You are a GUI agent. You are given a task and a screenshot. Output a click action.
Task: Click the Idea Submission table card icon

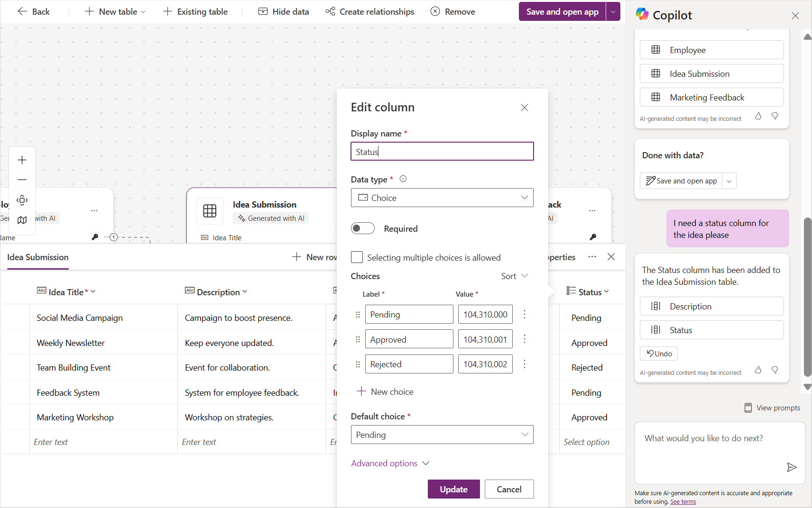pos(210,211)
